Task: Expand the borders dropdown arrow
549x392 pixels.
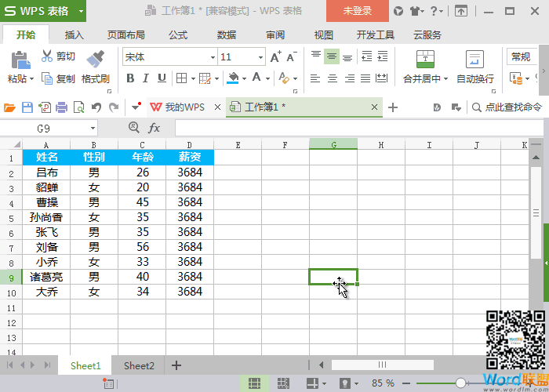Action: (x=193, y=79)
